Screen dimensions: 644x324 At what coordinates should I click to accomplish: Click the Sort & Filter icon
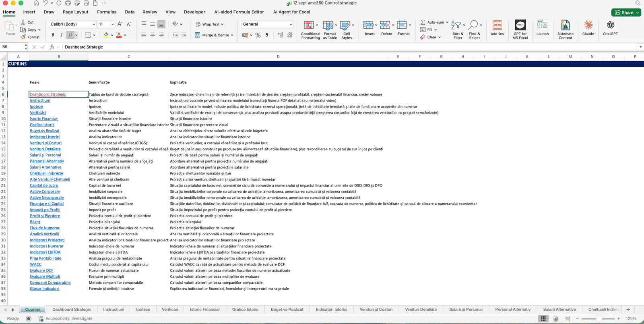click(x=456, y=25)
